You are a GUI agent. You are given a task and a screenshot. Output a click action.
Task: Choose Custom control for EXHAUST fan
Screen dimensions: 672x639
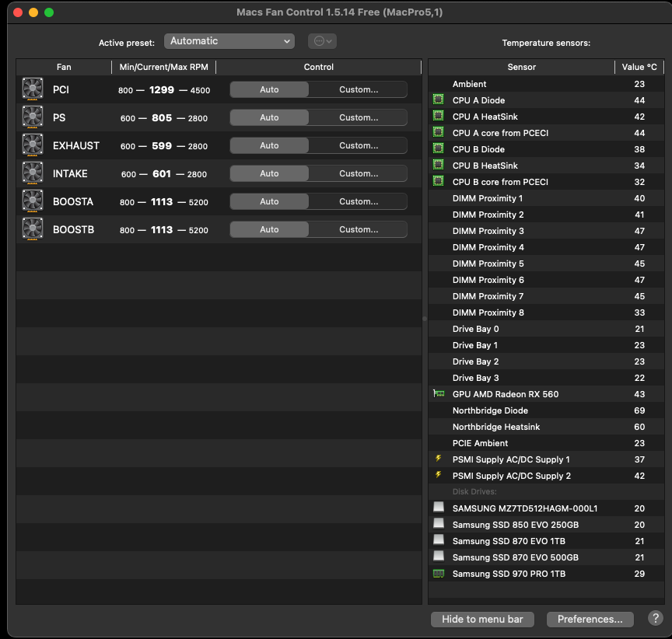[359, 145]
